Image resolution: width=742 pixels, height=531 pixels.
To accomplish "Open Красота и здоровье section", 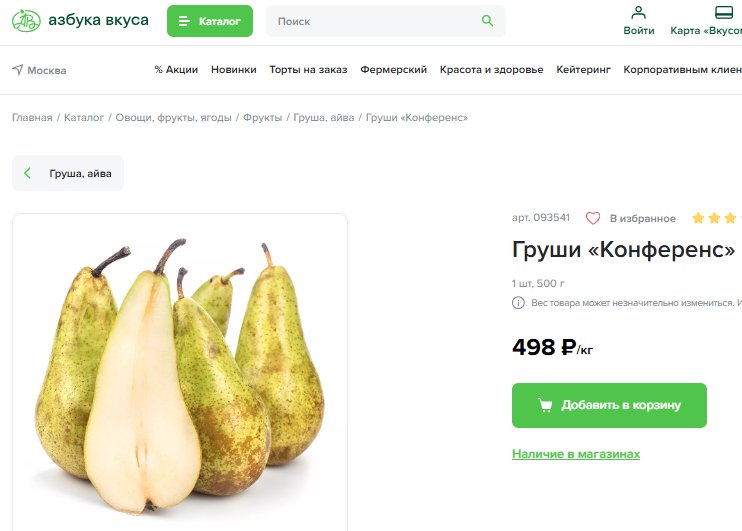I will coord(491,70).
